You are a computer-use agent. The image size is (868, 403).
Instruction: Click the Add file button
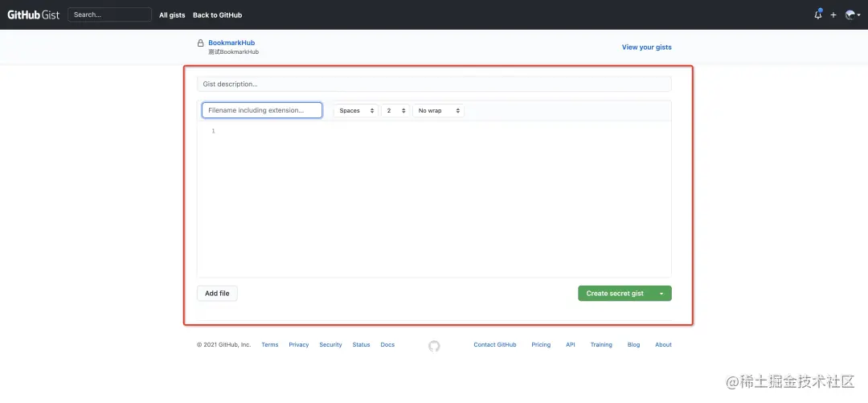[217, 294]
